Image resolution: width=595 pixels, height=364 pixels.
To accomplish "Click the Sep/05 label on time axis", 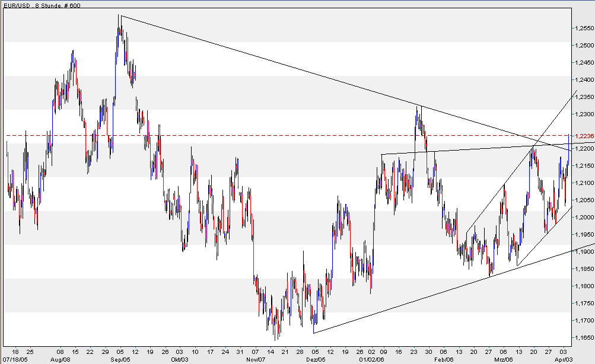I will point(119,359).
